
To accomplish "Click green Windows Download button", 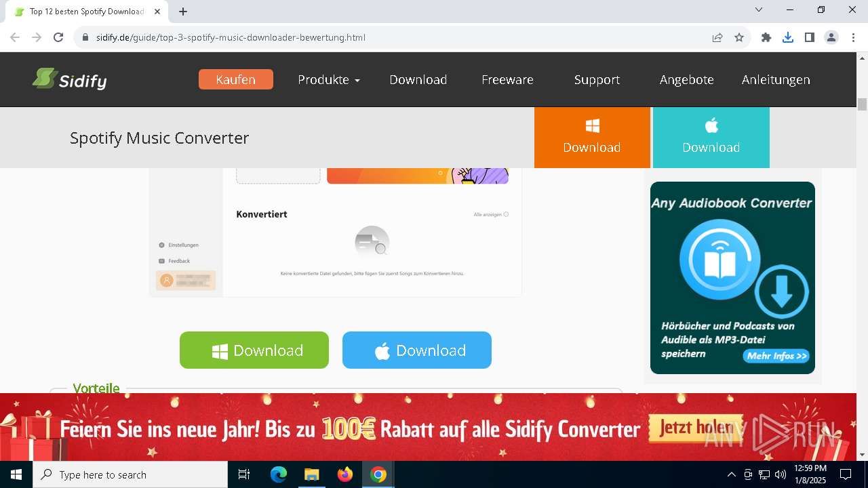I will click(x=254, y=350).
